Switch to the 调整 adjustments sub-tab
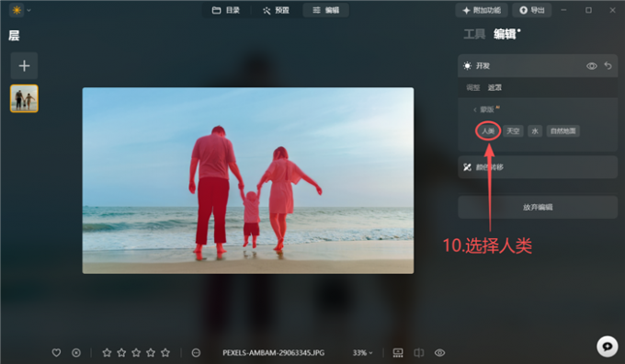Screen dimensions: 625x364 pyautogui.click(x=473, y=87)
